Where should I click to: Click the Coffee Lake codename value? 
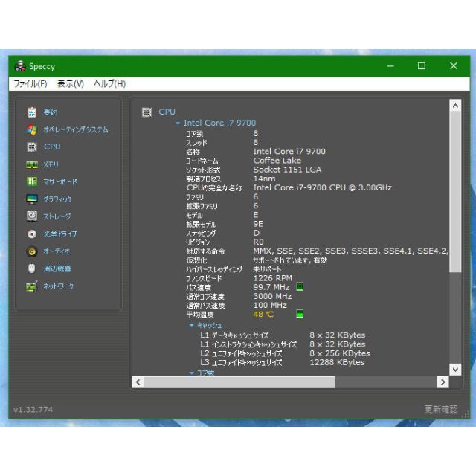[x=277, y=161]
